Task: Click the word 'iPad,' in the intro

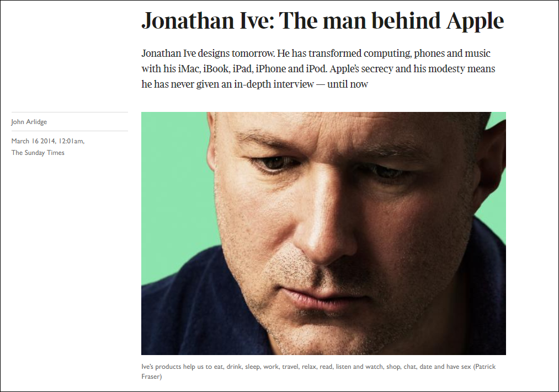Action: point(243,69)
